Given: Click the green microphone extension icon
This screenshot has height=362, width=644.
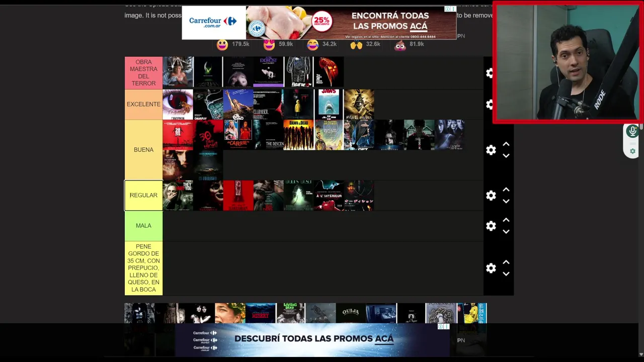Looking at the screenshot, I should click(x=632, y=132).
